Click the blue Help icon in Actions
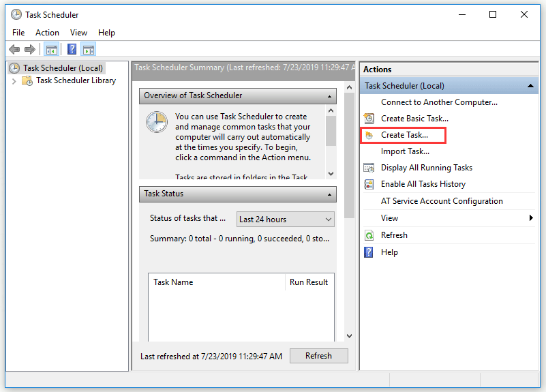The height and width of the screenshot is (392, 546). pyautogui.click(x=368, y=252)
